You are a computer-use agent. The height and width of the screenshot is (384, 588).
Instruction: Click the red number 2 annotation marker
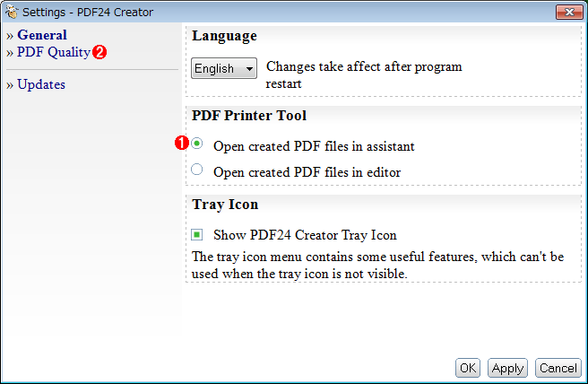tap(99, 52)
